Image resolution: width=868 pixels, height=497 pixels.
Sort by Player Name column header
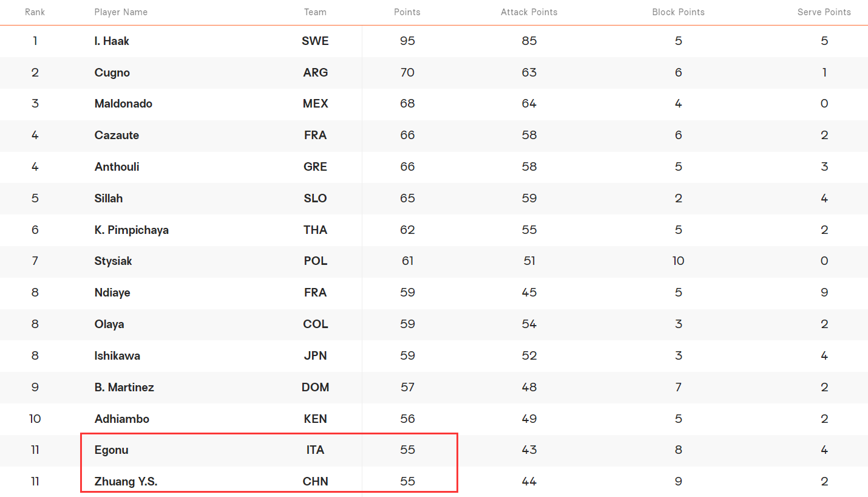(121, 12)
